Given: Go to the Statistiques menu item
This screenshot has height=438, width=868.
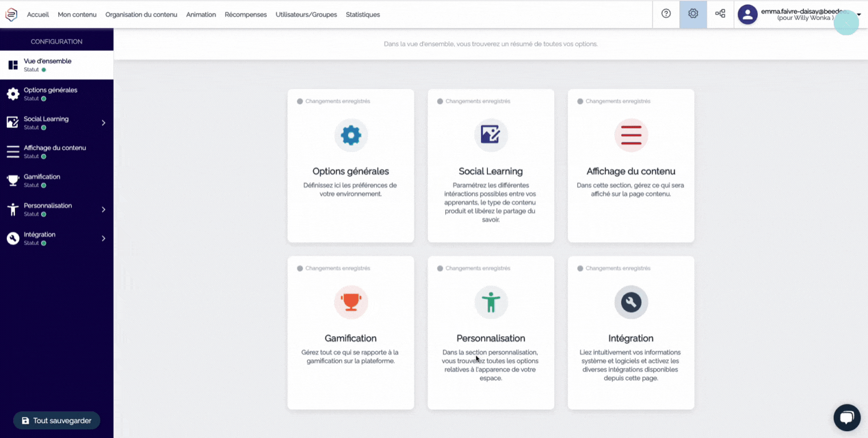Looking at the screenshot, I should (x=362, y=14).
